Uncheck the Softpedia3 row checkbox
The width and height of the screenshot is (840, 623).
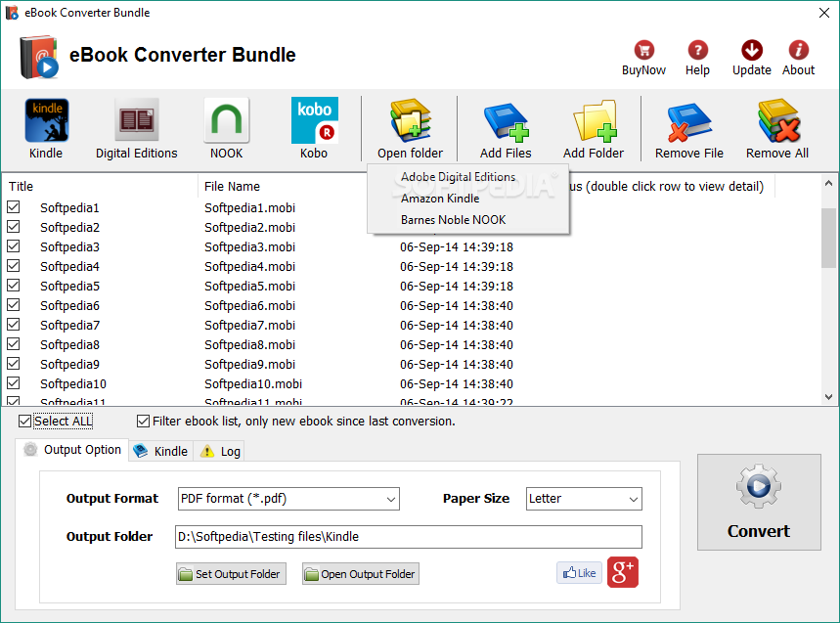tap(14, 245)
